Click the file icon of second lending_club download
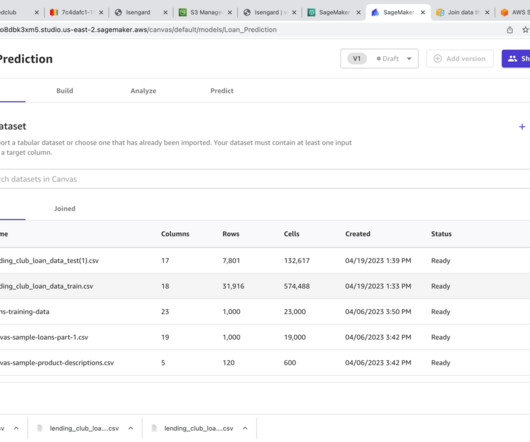The width and height of the screenshot is (530, 442). point(154,428)
